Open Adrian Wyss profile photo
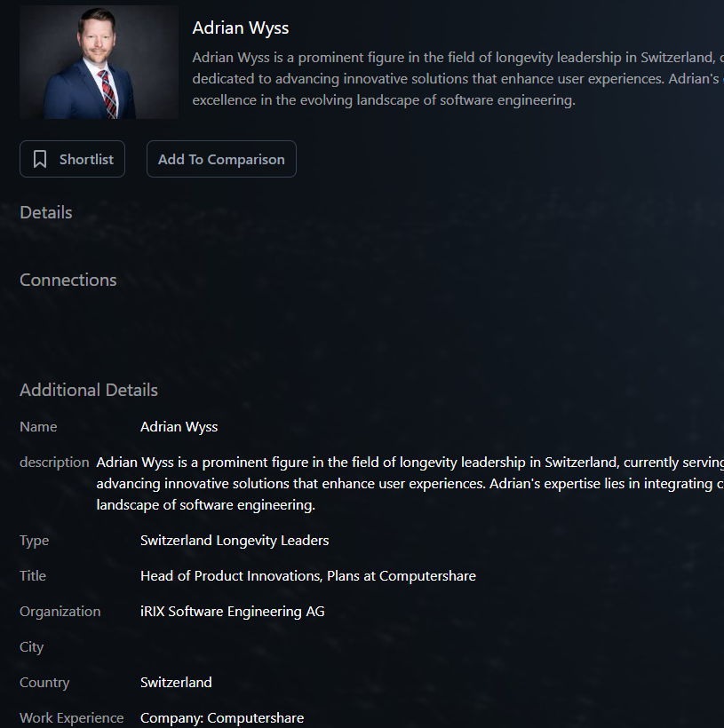 (x=99, y=63)
